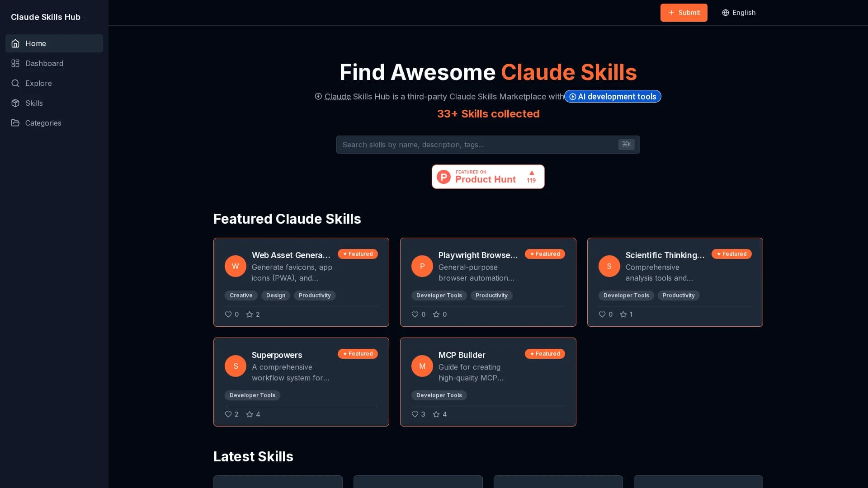The image size is (868, 488).
Task: Click Developer Tools tag on Playwright card
Action: click(x=439, y=296)
